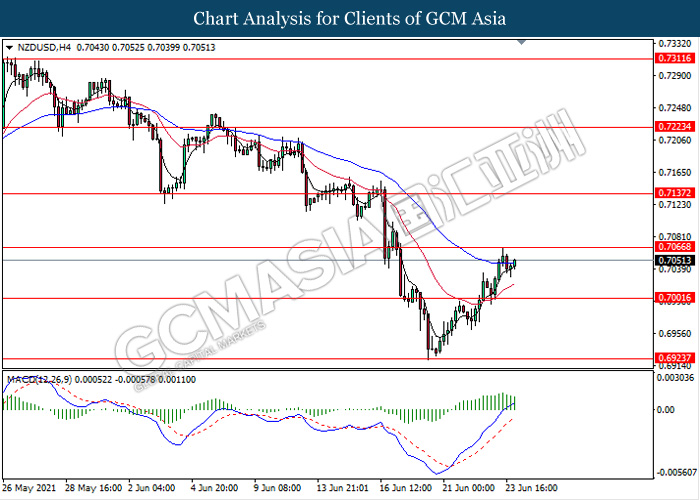Click the 0.72900 price scale value
700x500 pixels.
coord(676,76)
